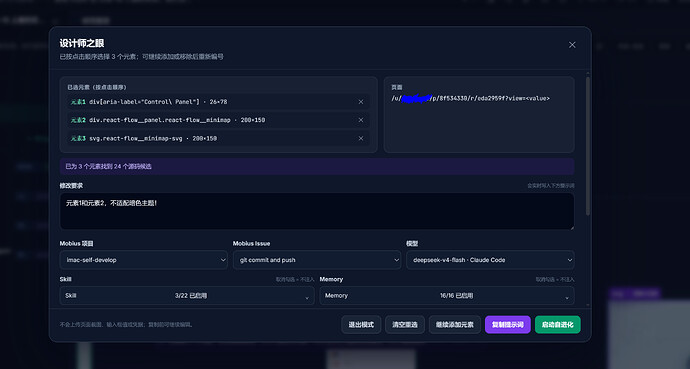Click the green 启动自进化 button
Screen dimensions: 690x369
pos(558,325)
